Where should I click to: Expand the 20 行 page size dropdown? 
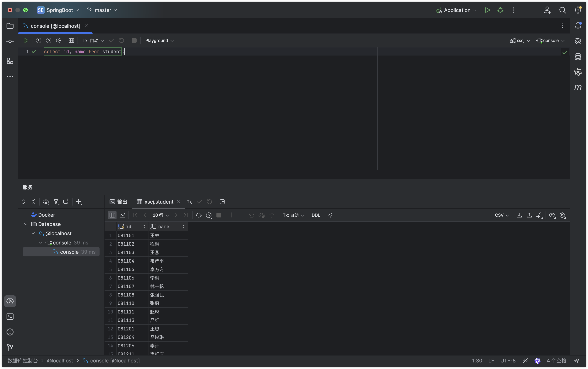click(x=161, y=215)
